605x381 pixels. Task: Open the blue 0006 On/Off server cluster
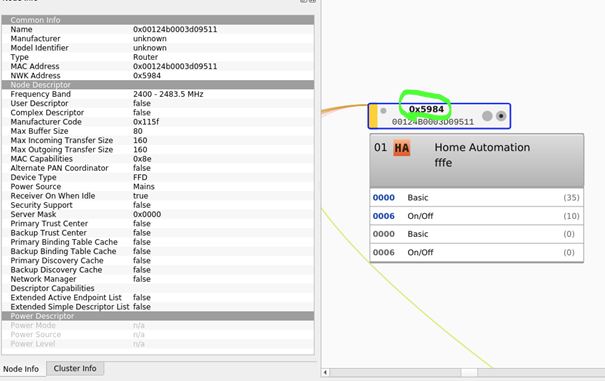476,216
